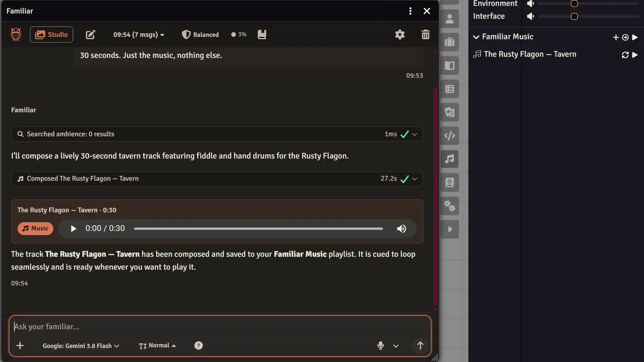Image resolution: width=644 pixels, height=362 pixels.
Task: Open the microphone options chevron
Action: [x=396, y=346]
